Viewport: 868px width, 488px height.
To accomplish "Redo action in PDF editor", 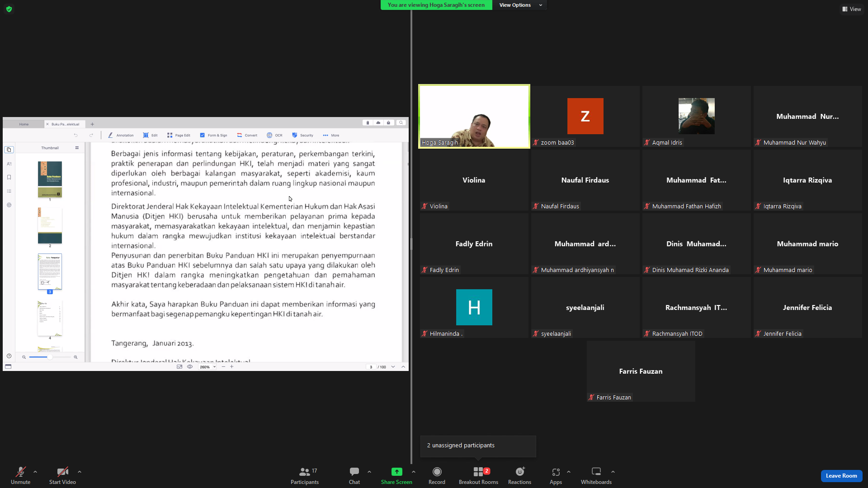I will tap(91, 135).
